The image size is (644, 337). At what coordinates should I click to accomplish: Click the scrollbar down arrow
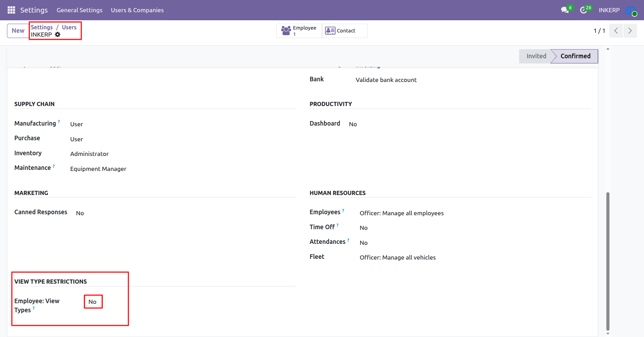pyautogui.click(x=608, y=334)
